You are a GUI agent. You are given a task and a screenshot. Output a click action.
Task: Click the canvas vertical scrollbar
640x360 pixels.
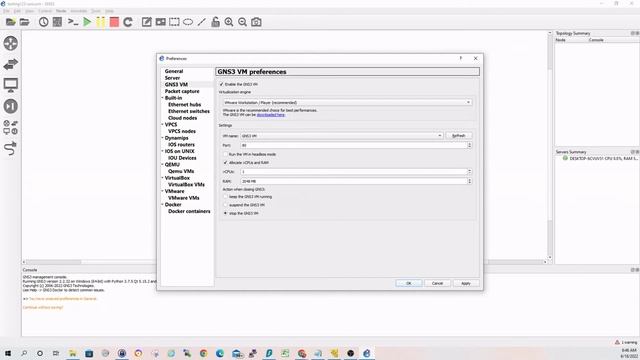(x=550, y=145)
